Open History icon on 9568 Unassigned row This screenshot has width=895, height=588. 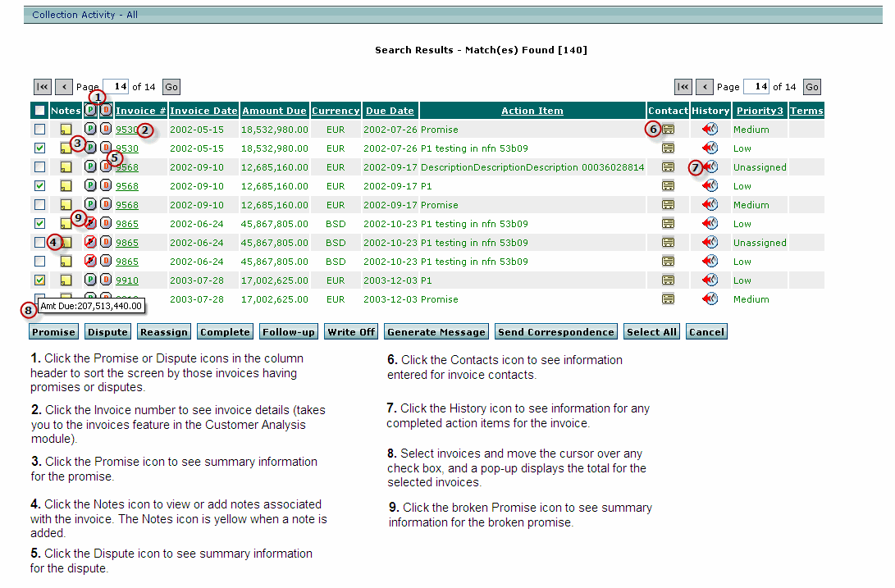coord(710,166)
